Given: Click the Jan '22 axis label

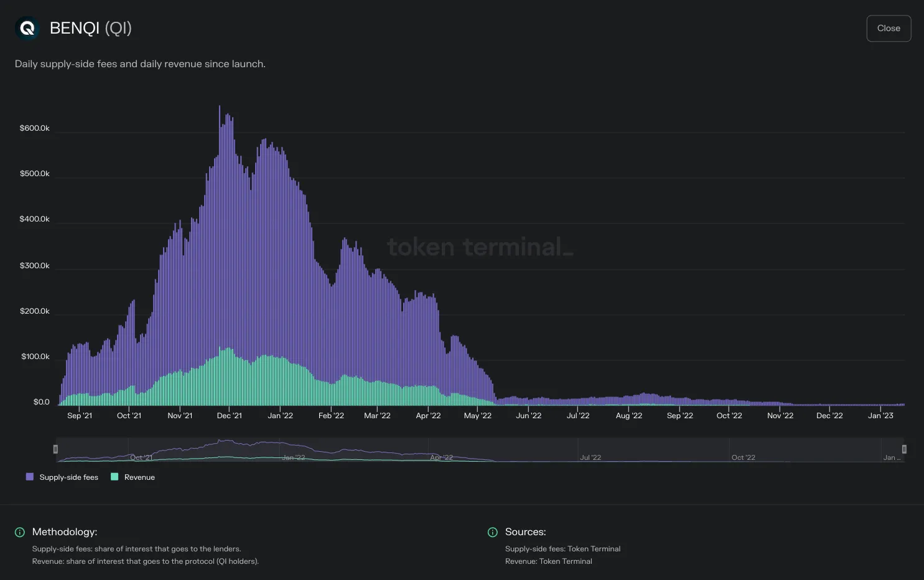Looking at the screenshot, I should 280,416.
